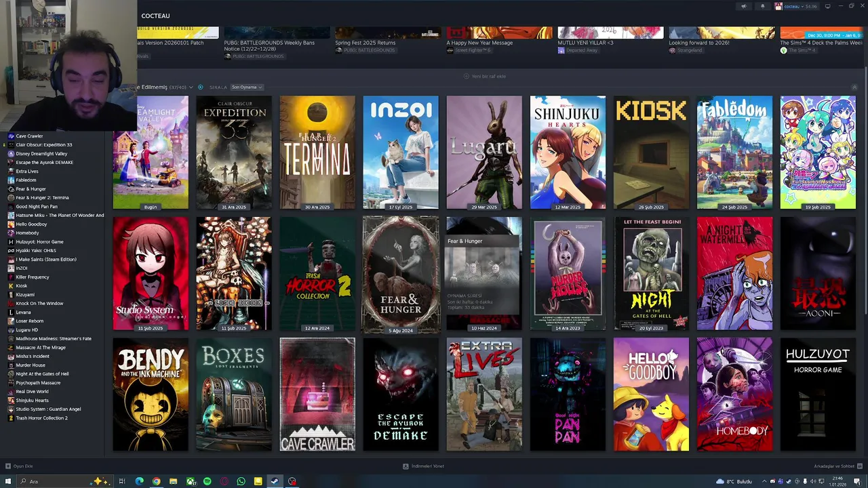The height and width of the screenshot is (488, 868).
Task: Open Clair Obscur Expedition 33 cover thumbnail
Action: (234, 152)
